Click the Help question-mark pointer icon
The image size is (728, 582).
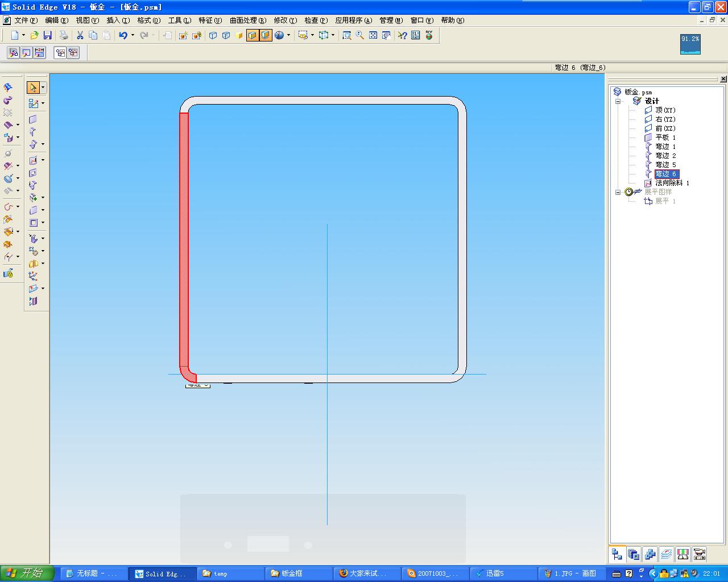coord(402,35)
